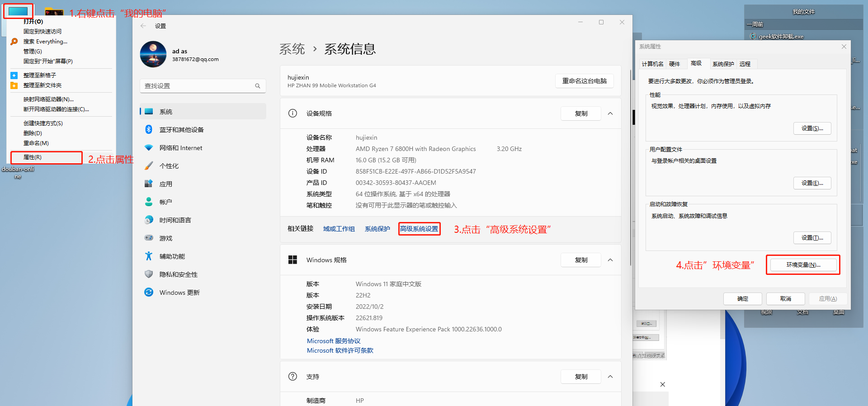Screen dimensions: 868x406
Task: Click the Time & language globe icon
Action: (x=149, y=220)
